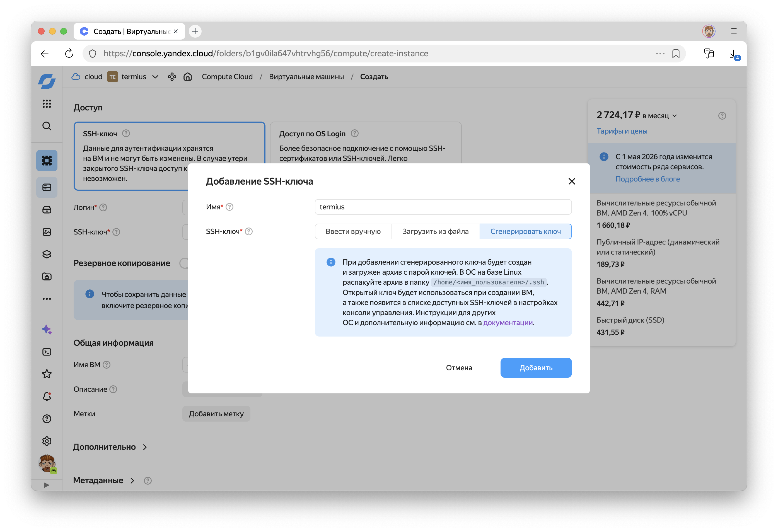The width and height of the screenshot is (778, 532).
Task: Open the Cloud Shell terminal icon
Action: [x=47, y=352]
